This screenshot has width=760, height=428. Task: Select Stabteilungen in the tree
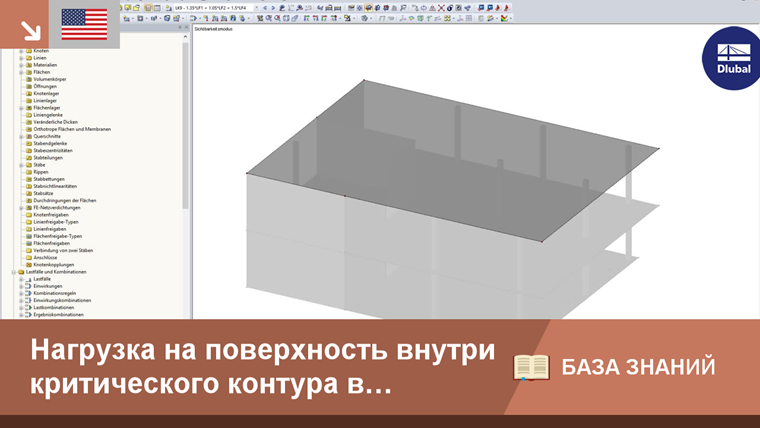[48, 158]
